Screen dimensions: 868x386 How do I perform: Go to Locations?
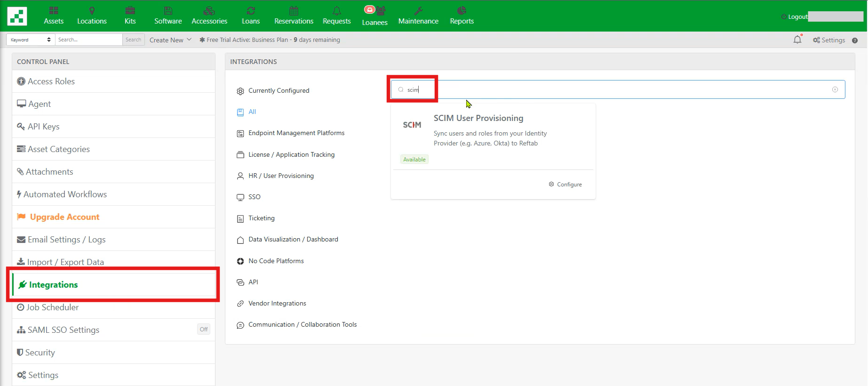(92, 16)
